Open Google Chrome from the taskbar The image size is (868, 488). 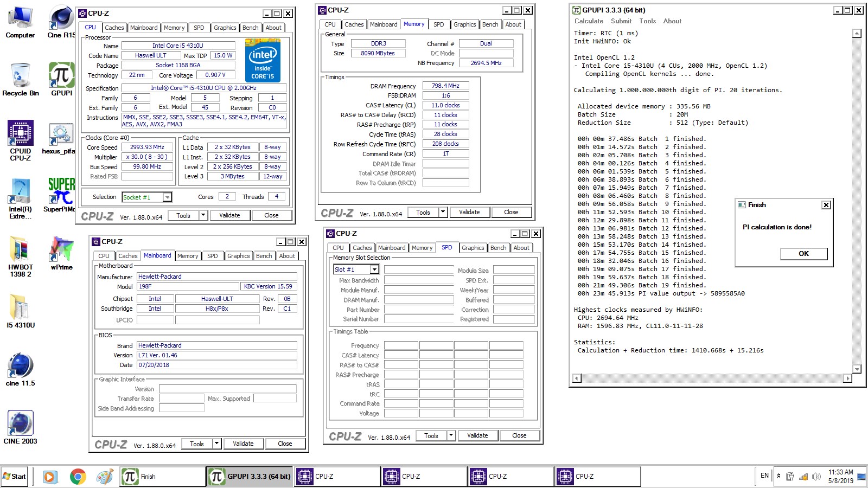(78, 477)
